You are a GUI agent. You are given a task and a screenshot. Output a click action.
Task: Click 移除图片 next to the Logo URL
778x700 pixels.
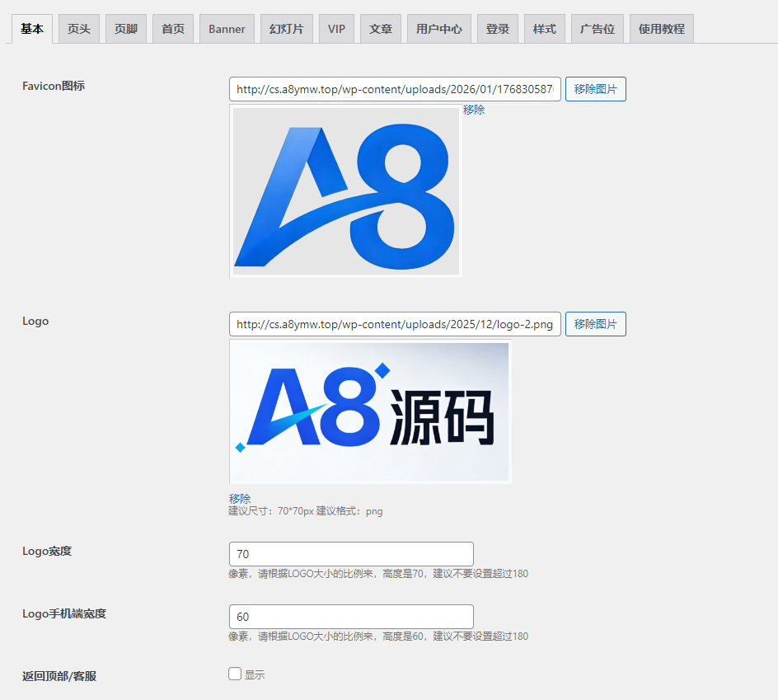[595, 324]
